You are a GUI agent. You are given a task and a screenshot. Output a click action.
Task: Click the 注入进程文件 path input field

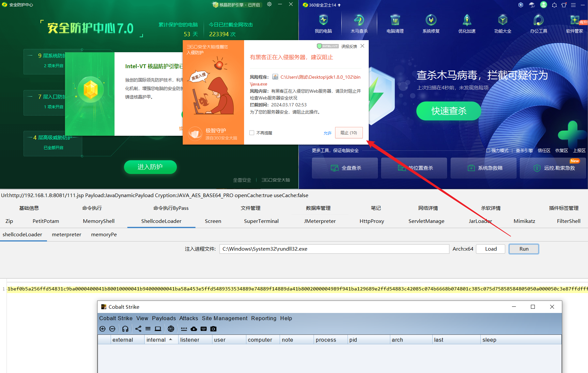(334, 249)
